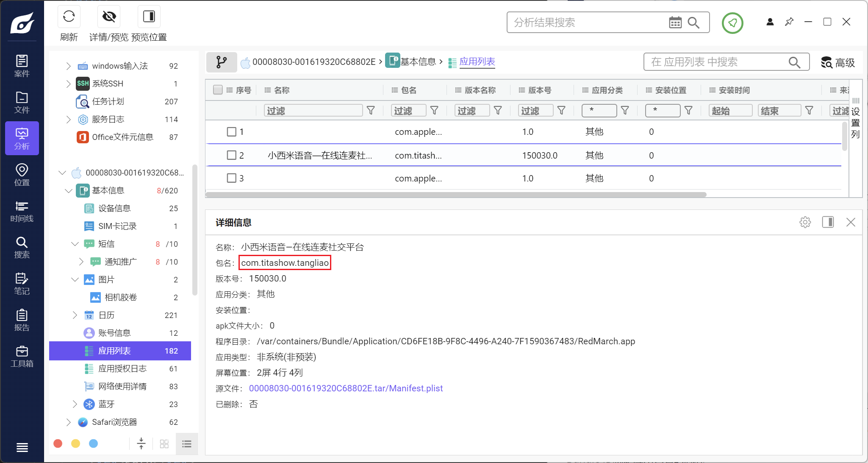
Task: Collapse the 基本信息 tree node
Action: pyautogui.click(x=69, y=190)
